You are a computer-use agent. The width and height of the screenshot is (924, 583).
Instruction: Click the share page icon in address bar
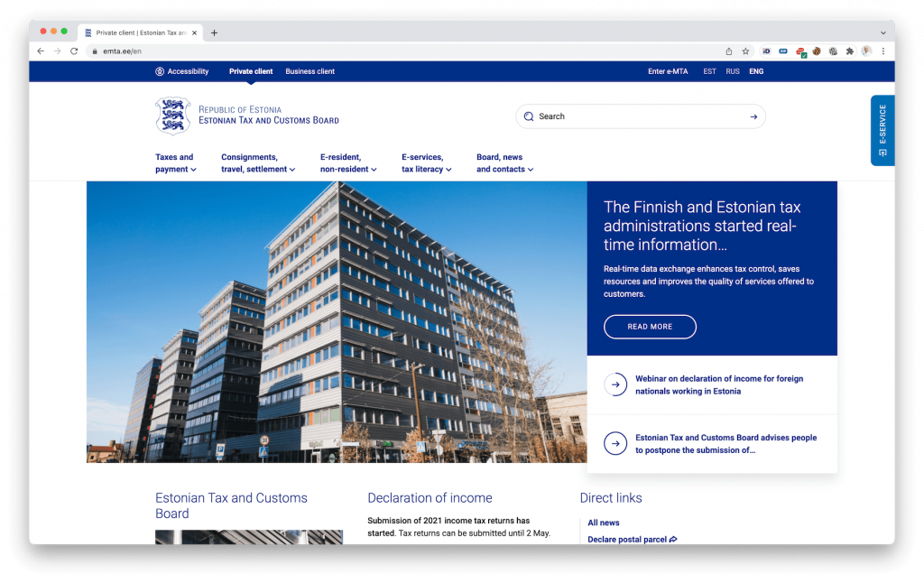(729, 51)
